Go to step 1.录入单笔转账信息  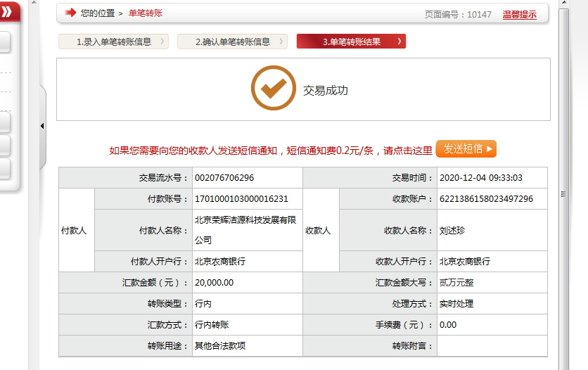click(114, 42)
